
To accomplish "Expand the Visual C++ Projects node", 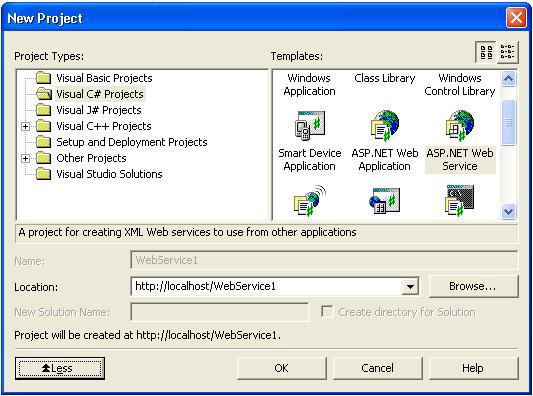I will click(25, 126).
